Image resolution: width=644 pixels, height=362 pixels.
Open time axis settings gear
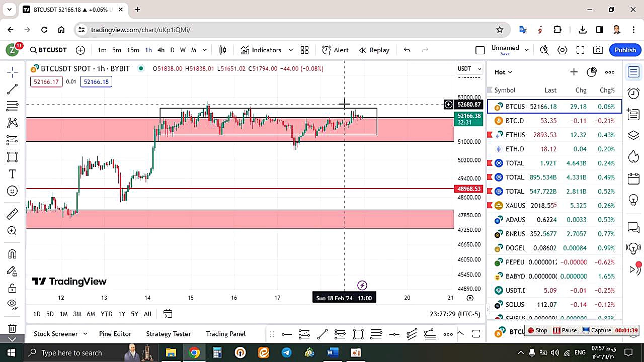click(x=470, y=298)
